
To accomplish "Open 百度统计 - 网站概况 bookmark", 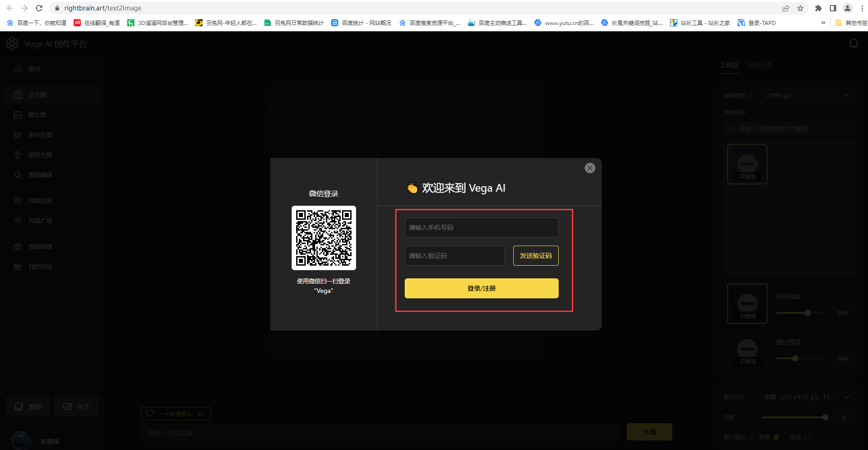I will point(361,23).
